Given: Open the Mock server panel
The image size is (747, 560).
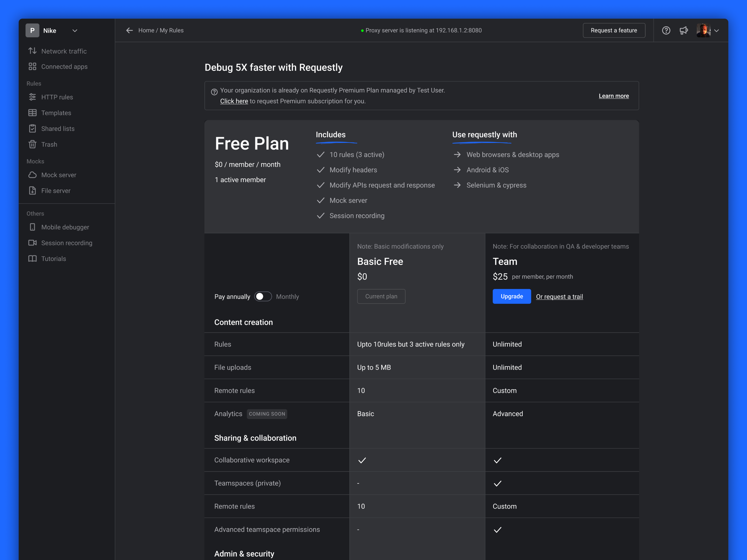Looking at the screenshot, I should click(x=58, y=175).
